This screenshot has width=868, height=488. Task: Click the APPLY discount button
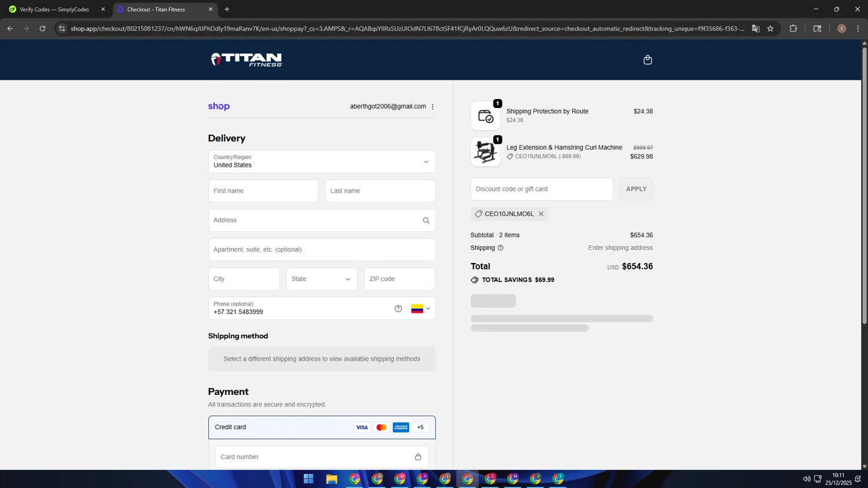(x=637, y=189)
